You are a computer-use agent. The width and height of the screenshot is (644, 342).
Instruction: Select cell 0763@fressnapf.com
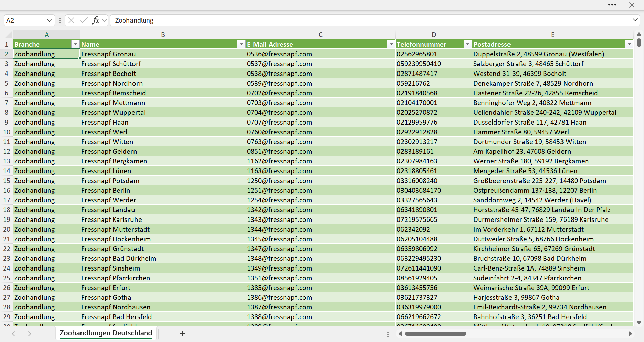(x=321, y=142)
